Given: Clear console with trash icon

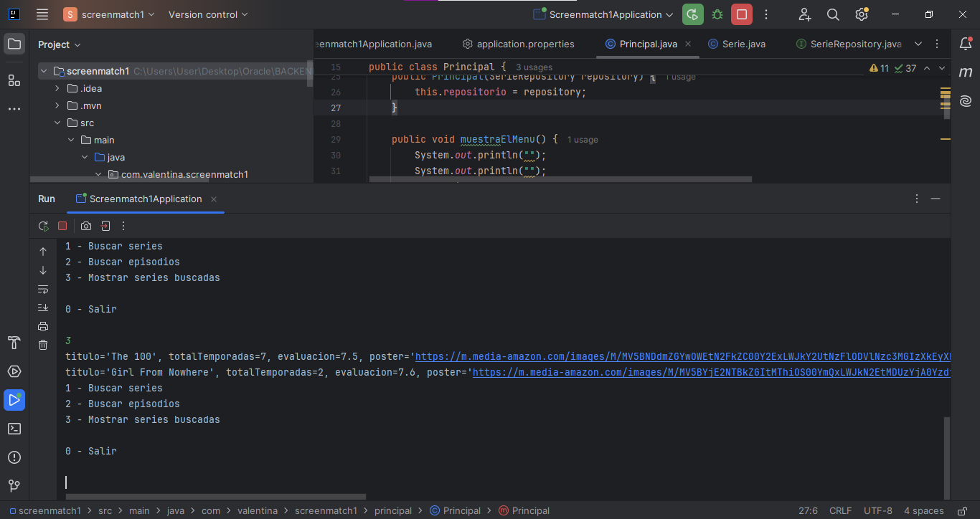Looking at the screenshot, I should click(43, 345).
